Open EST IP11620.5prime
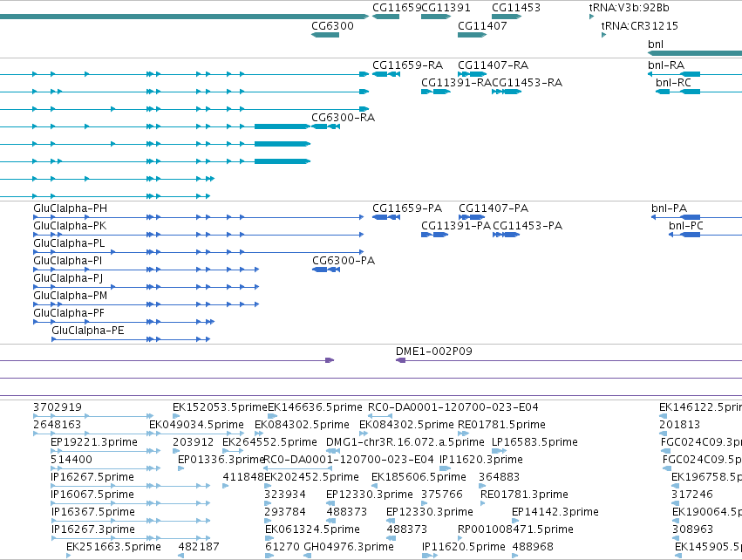Screen dimensions: 742x560 464,547
